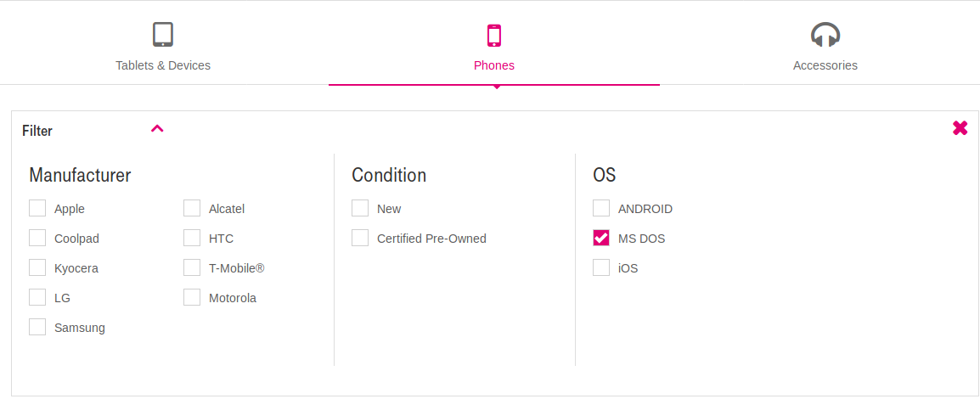This screenshot has height=399, width=980.
Task: Enable the Certified Pre-Owned condition
Action: [360, 238]
